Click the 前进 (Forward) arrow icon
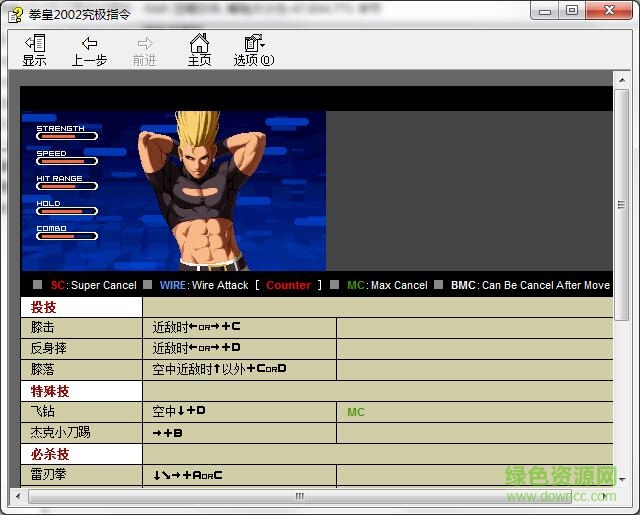The image size is (640, 515). (x=145, y=50)
